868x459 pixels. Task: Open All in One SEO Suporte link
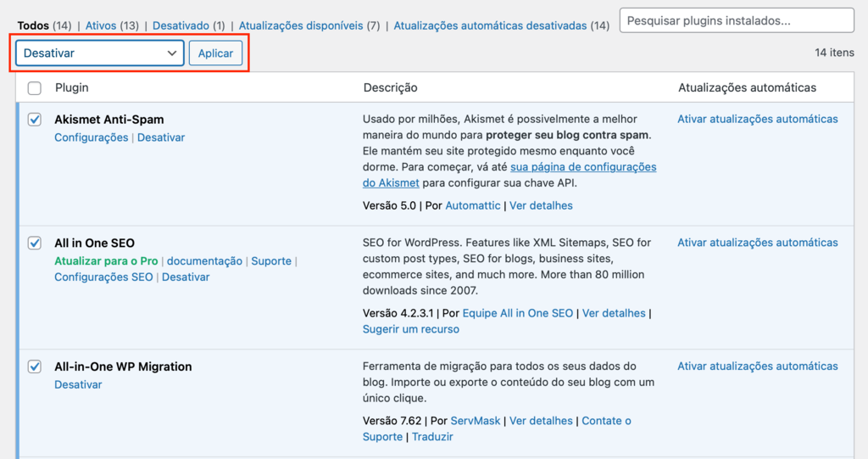pos(271,261)
